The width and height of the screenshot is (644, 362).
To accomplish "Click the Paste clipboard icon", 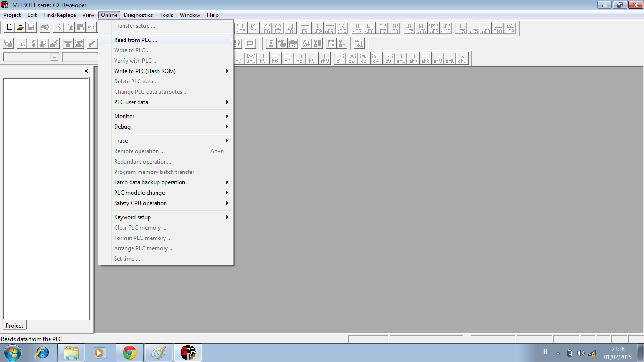I will click(x=80, y=27).
